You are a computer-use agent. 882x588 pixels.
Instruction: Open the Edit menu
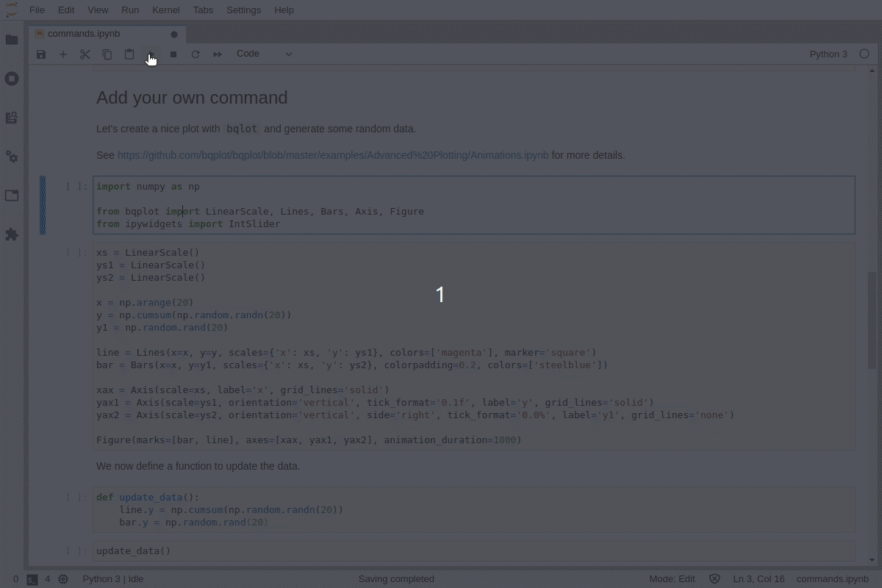[x=66, y=10]
